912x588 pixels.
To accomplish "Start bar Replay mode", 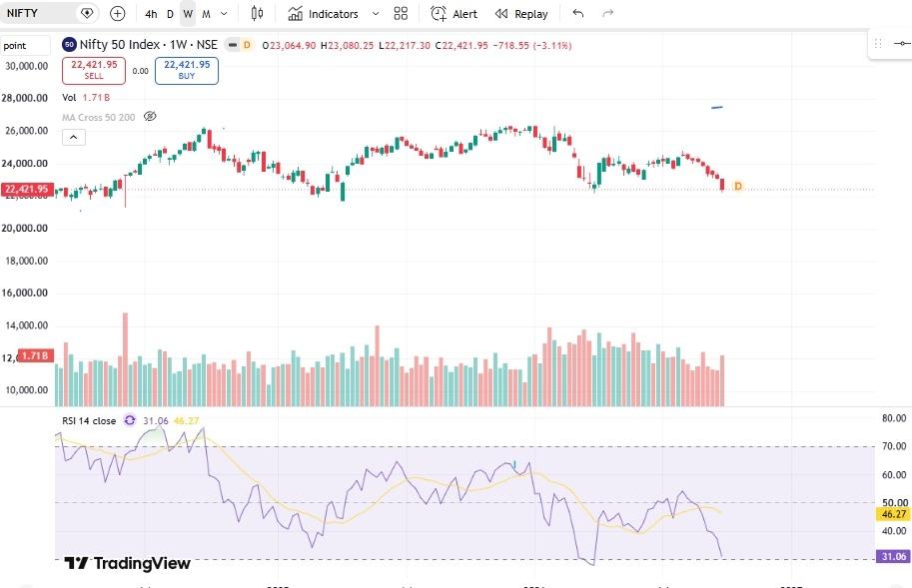I will 521,14.
